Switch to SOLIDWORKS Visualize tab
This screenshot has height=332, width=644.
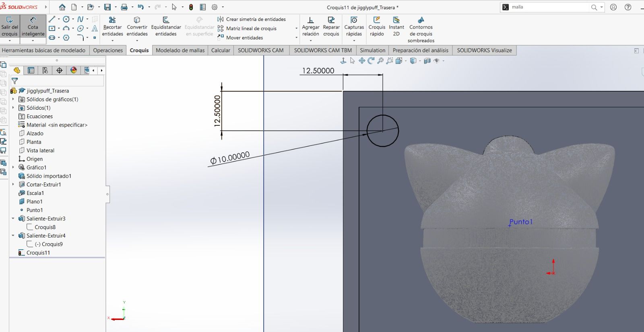pyautogui.click(x=484, y=50)
